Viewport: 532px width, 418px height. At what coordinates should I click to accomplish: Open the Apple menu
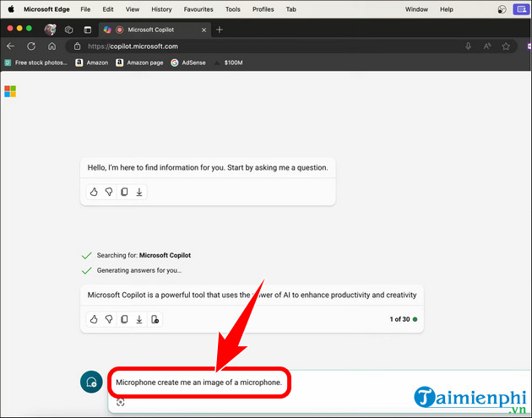pos(11,9)
